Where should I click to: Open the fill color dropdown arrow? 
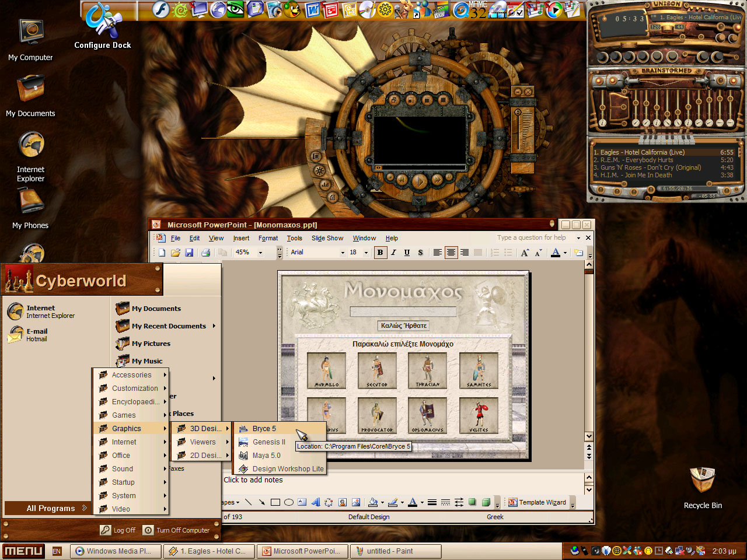pos(382,502)
